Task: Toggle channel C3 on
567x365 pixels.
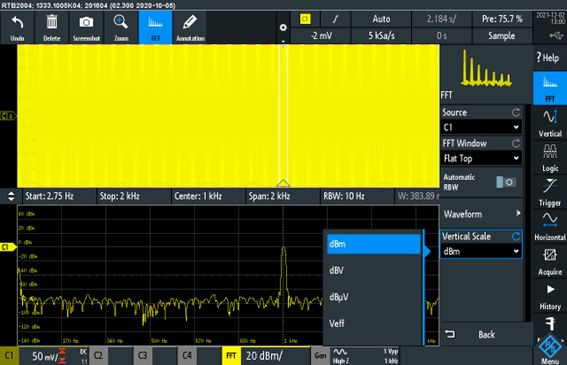Action: (x=142, y=356)
